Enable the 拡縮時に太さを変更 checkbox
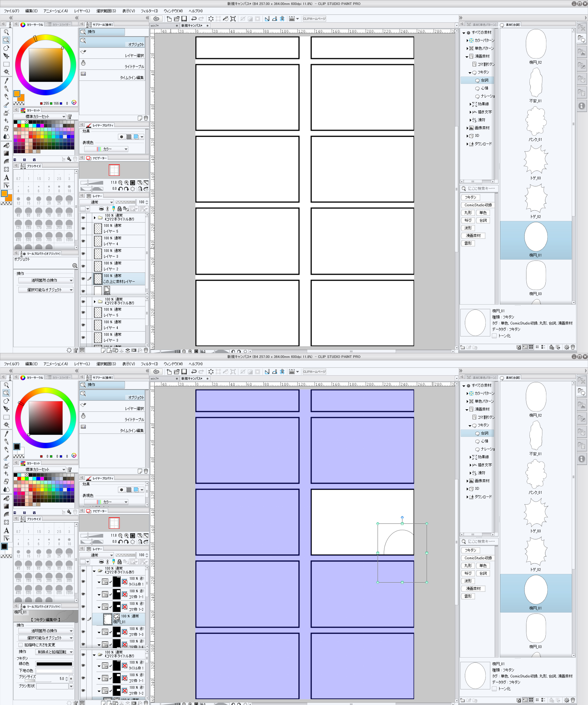 pos(21,645)
